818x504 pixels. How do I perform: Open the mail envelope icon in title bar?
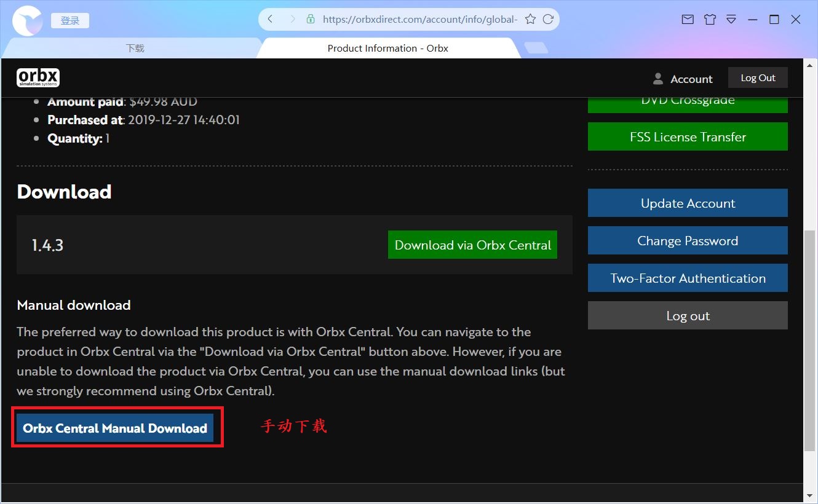click(x=688, y=20)
